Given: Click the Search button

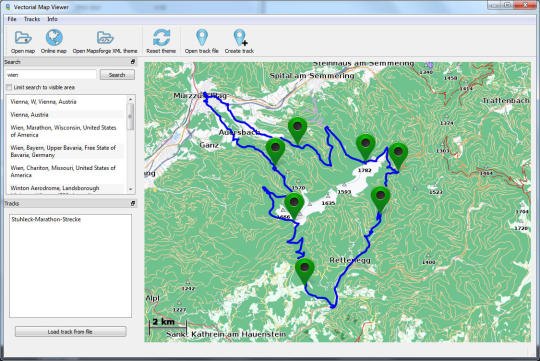Looking at the screenshot, I should click(117, 75).
